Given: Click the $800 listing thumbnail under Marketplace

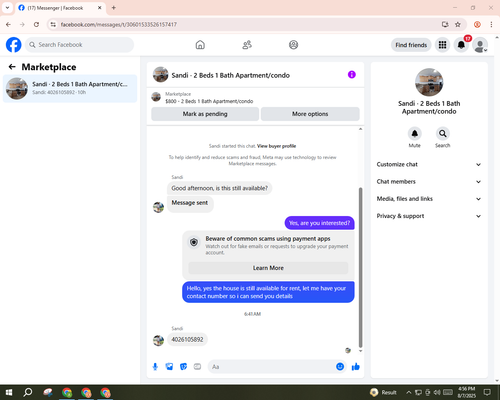Looking at the screenshot, I should click(156, 97).
